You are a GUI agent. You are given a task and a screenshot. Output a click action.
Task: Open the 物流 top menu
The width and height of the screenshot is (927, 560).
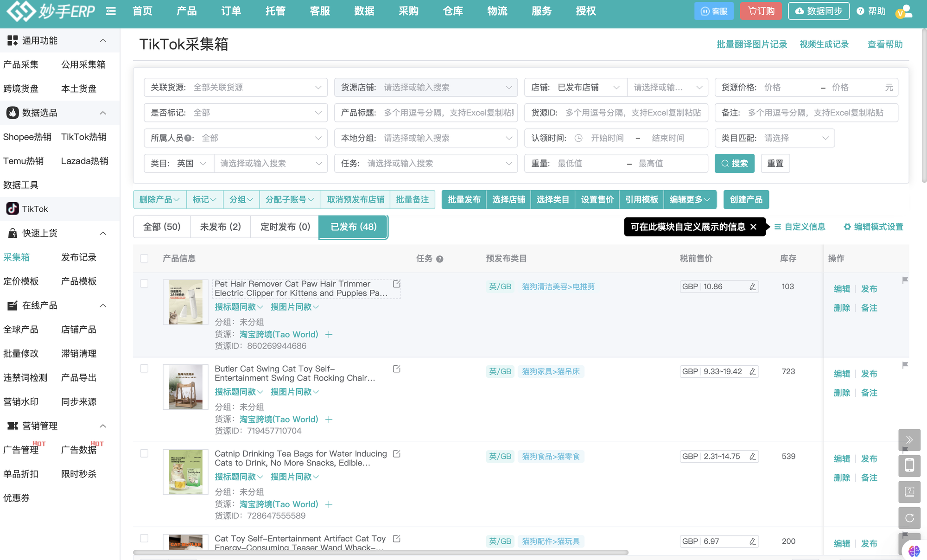click(497, 11)
